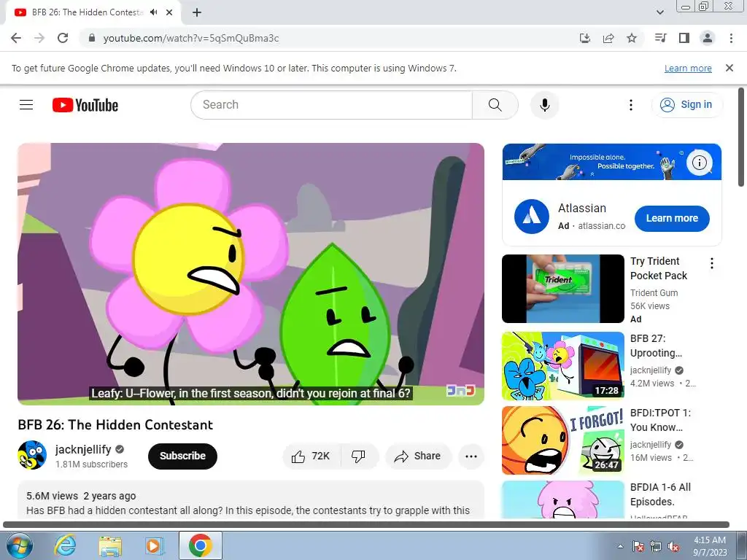Share the video
This screenshot has width=747, height=560.
[x=418, y=456]
